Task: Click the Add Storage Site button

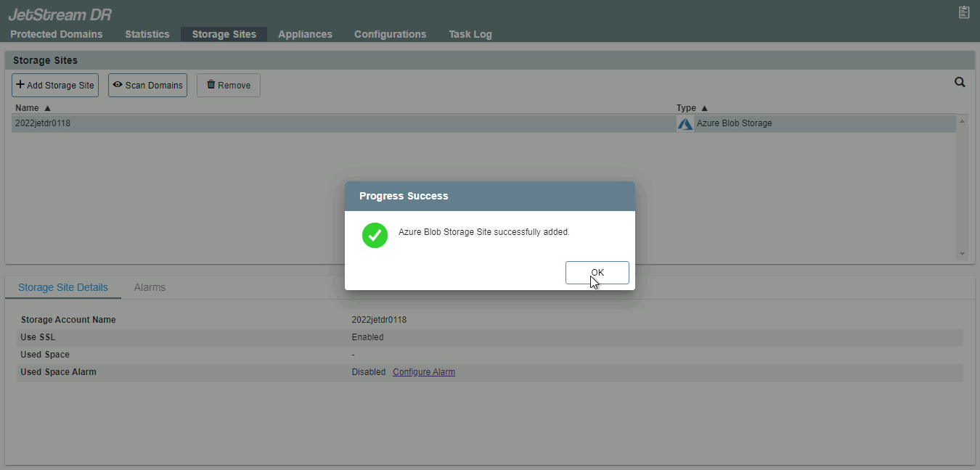Action: (55, 85)
